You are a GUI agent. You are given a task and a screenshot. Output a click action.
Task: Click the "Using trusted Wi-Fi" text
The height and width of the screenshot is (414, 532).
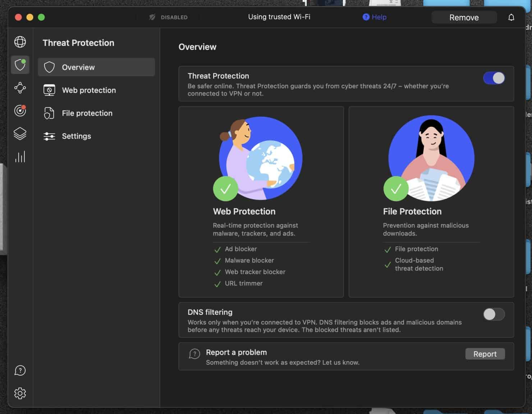tap(279, 17)
